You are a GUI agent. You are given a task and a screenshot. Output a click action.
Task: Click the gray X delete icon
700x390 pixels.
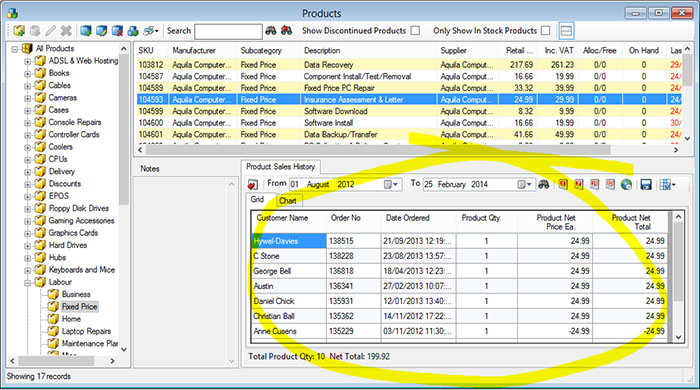[66, 31]
